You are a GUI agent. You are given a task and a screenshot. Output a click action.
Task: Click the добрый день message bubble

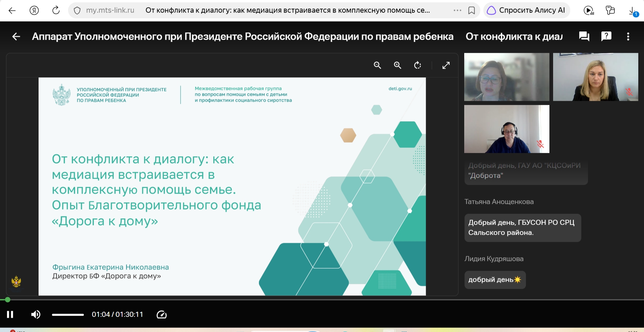click(x=495, y=280)
